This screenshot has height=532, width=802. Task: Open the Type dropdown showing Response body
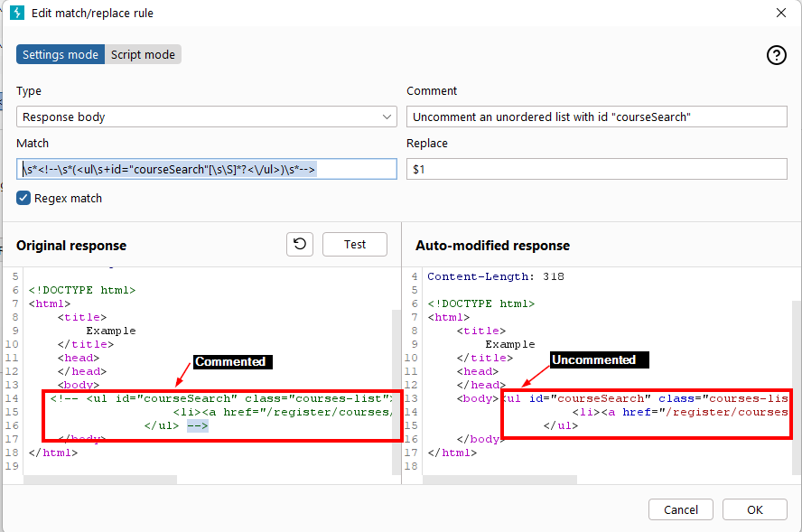(x=206, y=117)
